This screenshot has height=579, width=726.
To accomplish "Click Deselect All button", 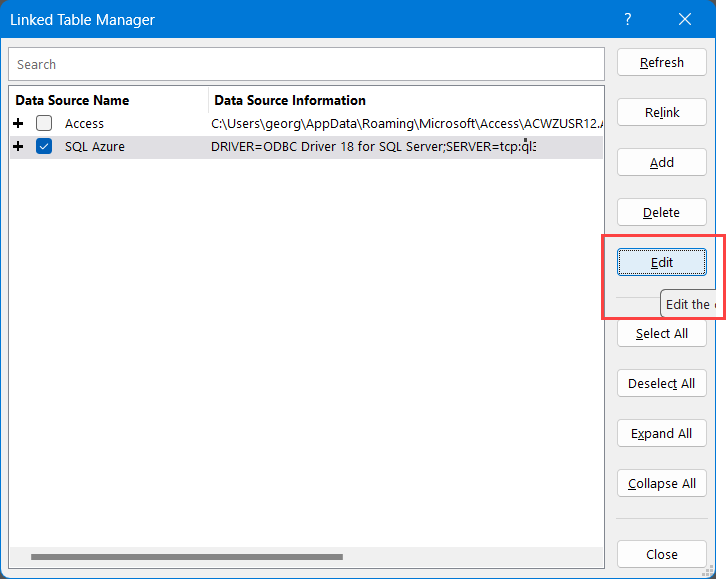I will pos(662,383).
